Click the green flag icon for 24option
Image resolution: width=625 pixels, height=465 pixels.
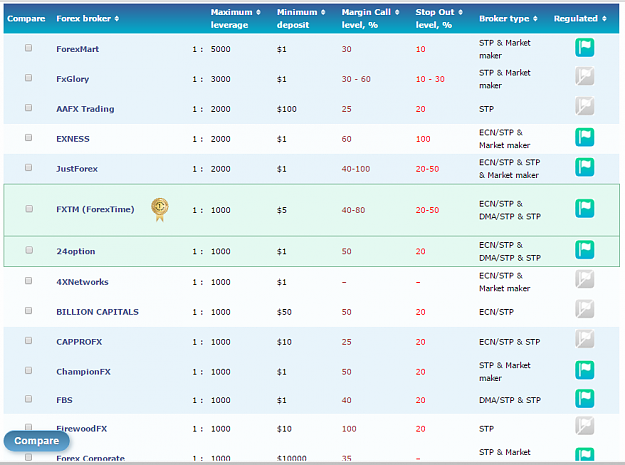[584, 250]
